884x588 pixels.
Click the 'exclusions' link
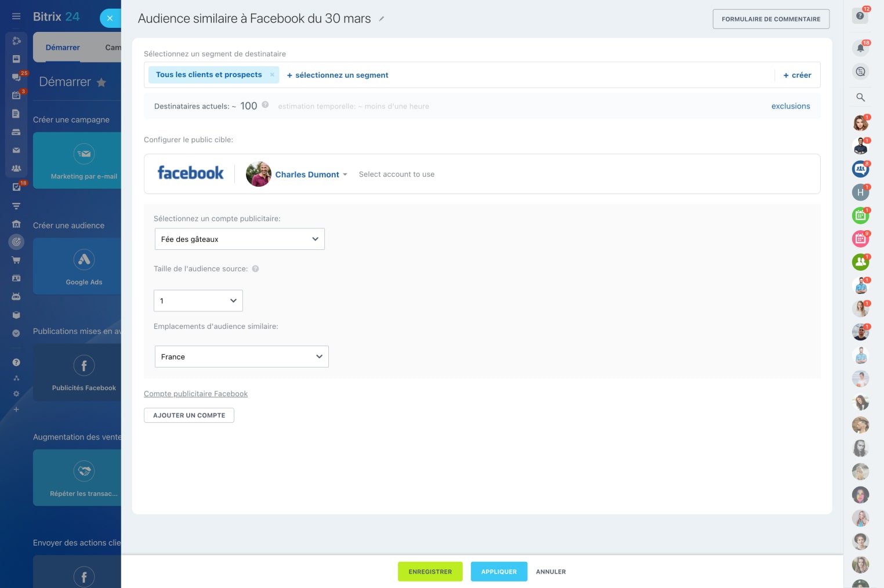790,106
